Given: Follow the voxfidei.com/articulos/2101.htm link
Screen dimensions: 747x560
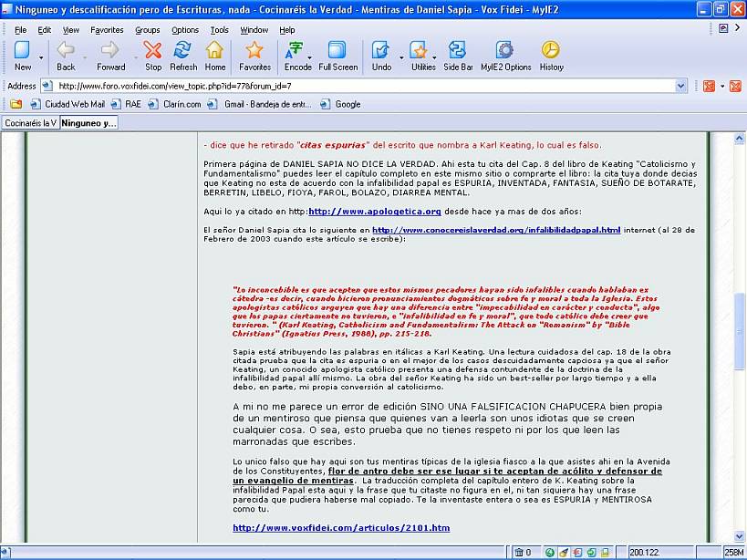Looking at the screenshot, I should pyautogui.click(x=341, y=527).
